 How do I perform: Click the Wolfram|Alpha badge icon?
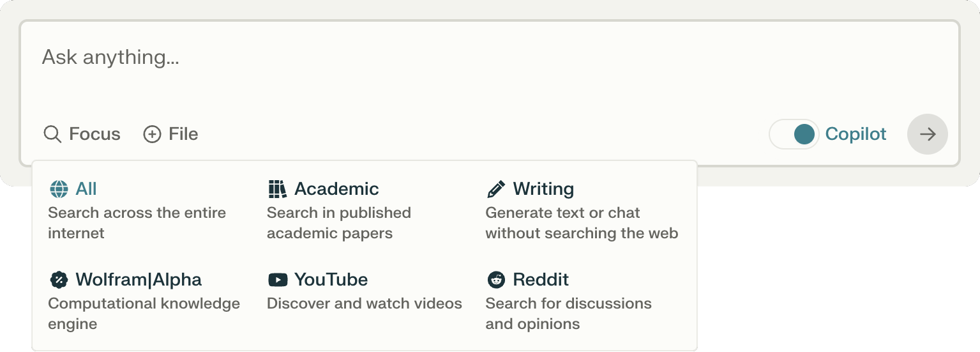click(59, 280)
